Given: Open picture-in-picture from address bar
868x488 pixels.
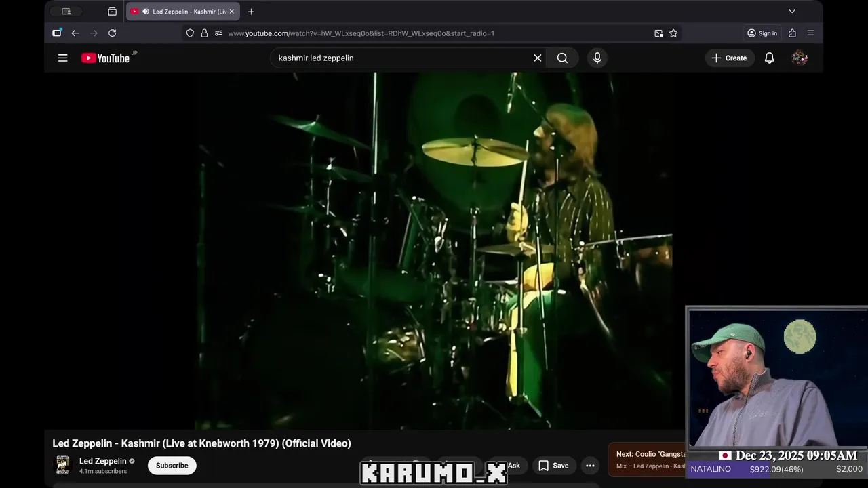Looking at the screenshot, I should tap(658, 33).
